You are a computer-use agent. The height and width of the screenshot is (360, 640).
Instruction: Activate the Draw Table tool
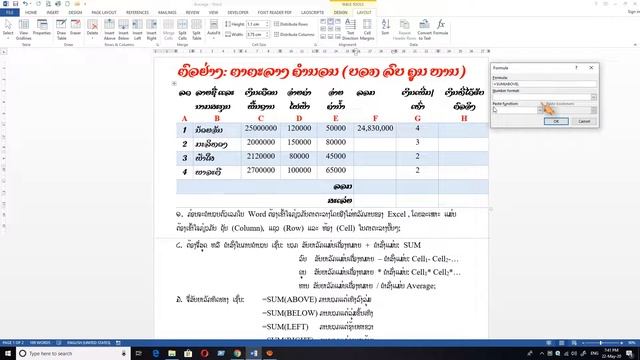[61, 29]
